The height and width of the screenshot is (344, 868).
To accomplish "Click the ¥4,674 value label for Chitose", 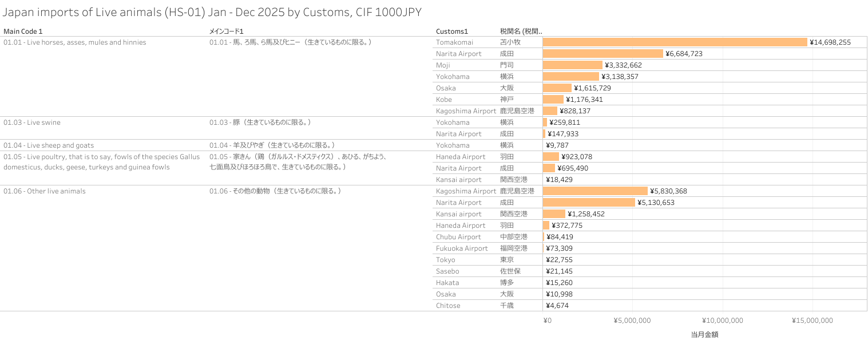I will (557, 306).
